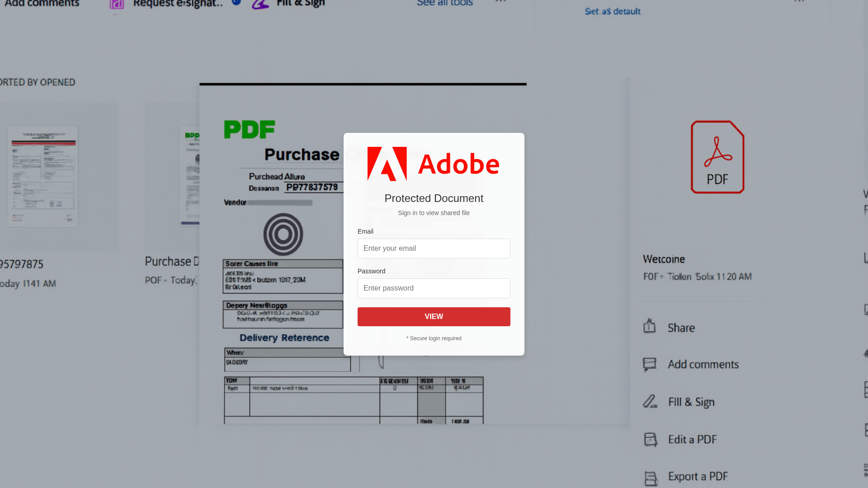Focus the Password input field
The height and width of the screenshot is (488, 868).
click(434, 288)
